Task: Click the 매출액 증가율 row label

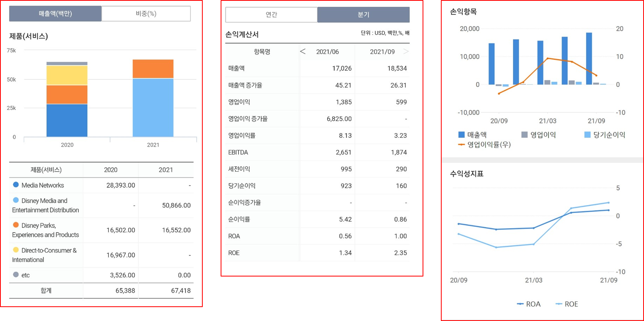Action: (245, 85)
